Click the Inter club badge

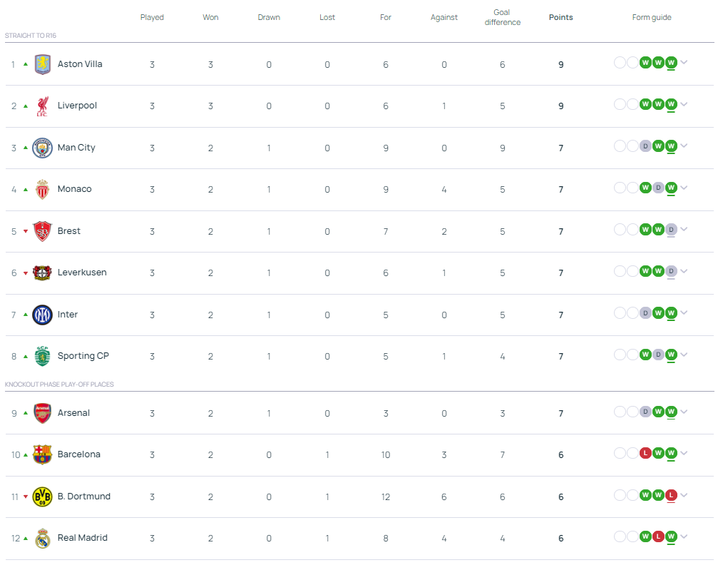[43, 315]
